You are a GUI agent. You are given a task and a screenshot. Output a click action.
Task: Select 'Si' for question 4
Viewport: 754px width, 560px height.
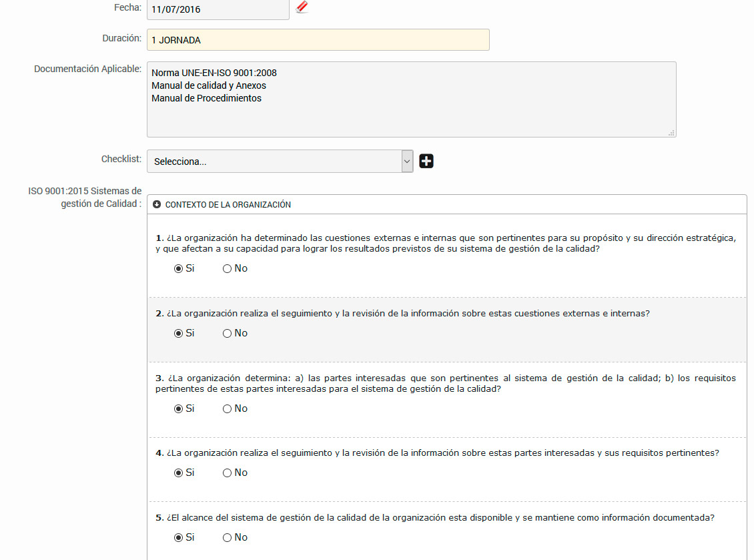coord(178,473)
